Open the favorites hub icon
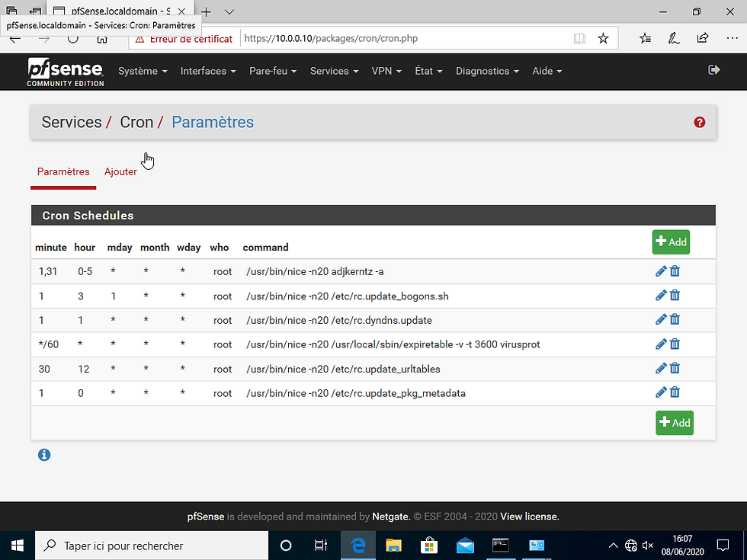The height and width of the screenshot is (560, 747). pos(645,39)
